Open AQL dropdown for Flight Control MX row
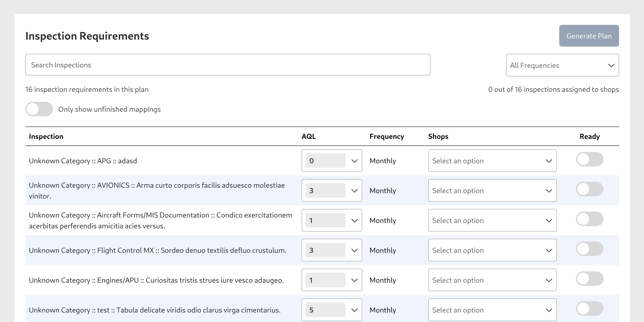This screenshot has height=322, width=644. pos(331,250)
